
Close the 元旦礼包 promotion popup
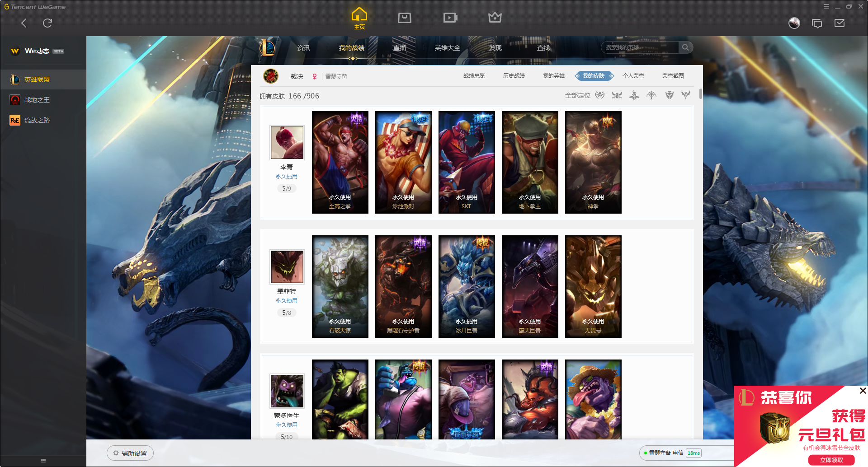(x=863, y=391)
